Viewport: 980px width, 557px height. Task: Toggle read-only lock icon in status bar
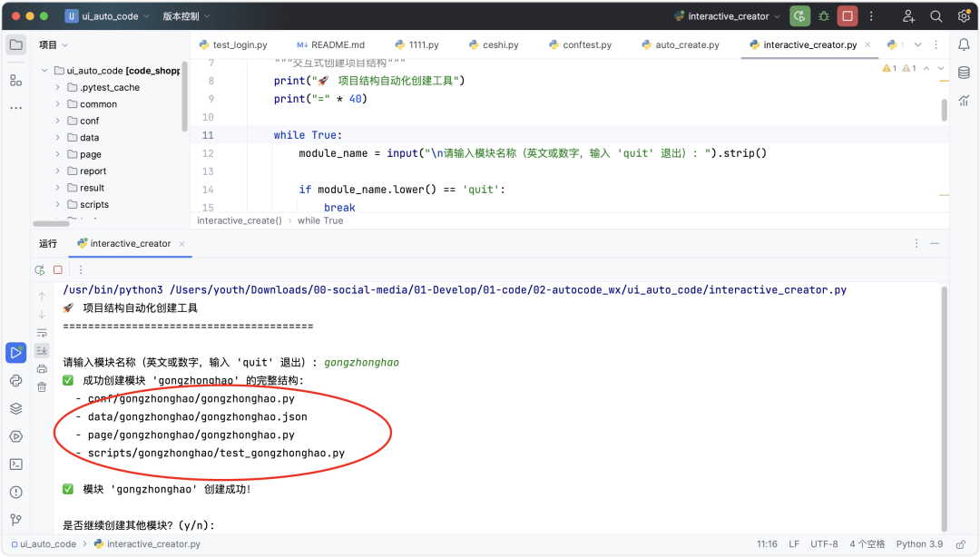(961, 544)
